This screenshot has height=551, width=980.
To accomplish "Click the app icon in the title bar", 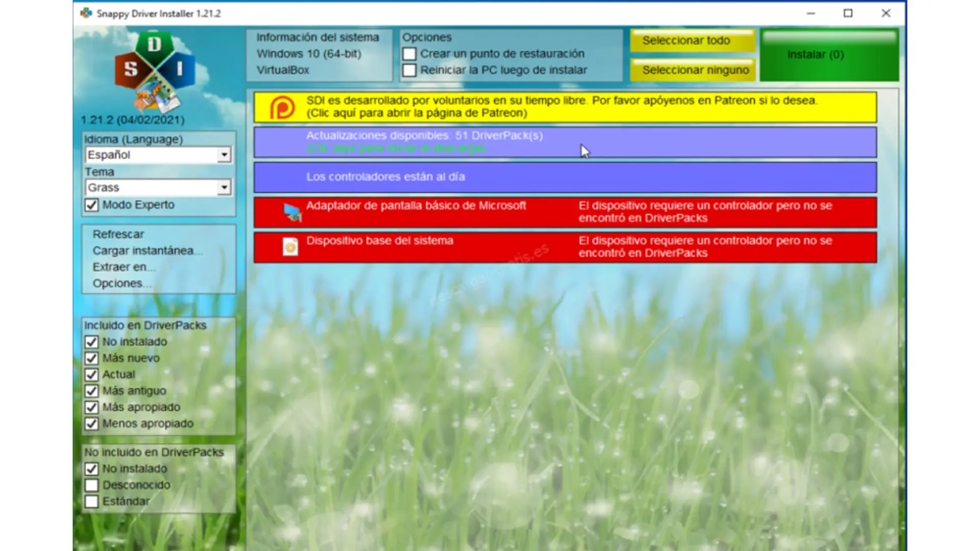I will coord(86,13).
